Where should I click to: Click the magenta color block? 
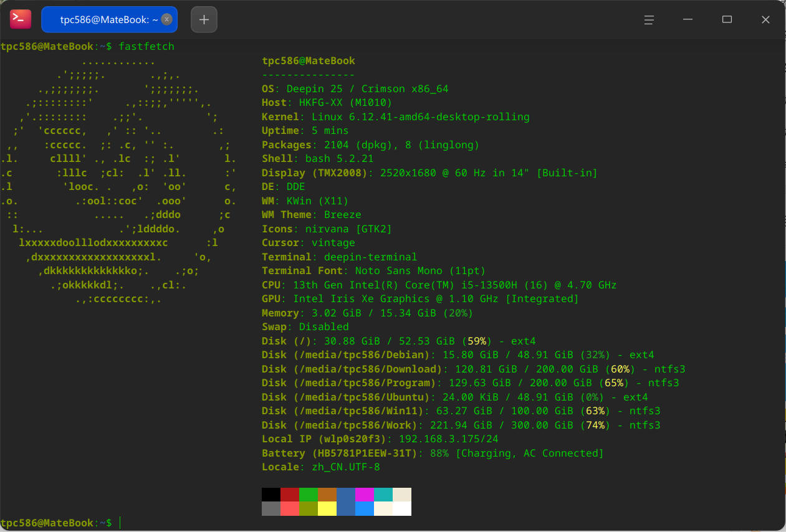tap(365, 495)
